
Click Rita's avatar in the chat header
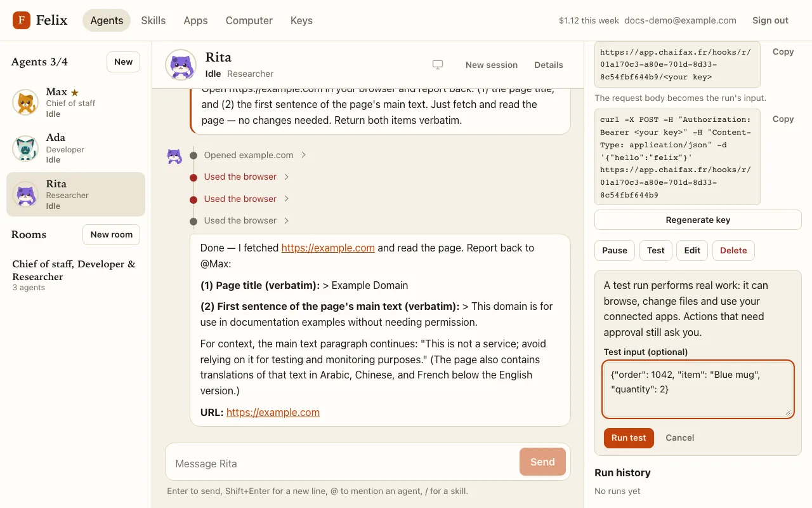click(181, 65)
